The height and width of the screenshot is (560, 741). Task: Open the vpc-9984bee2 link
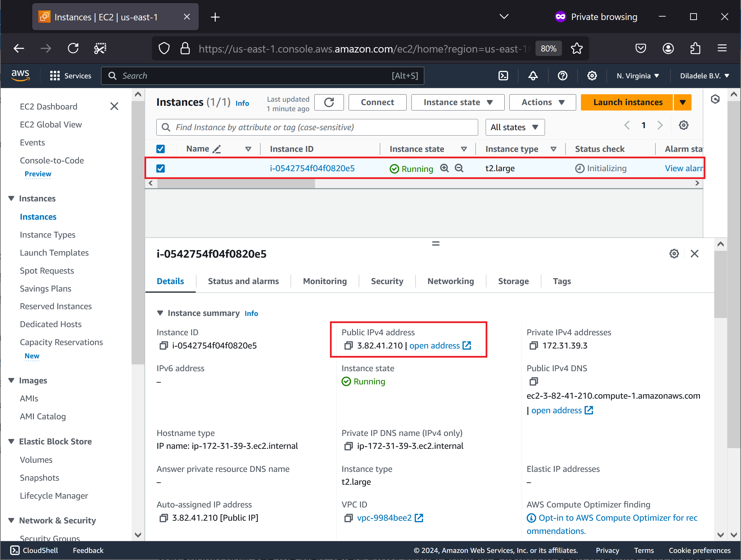coord(390,518)
